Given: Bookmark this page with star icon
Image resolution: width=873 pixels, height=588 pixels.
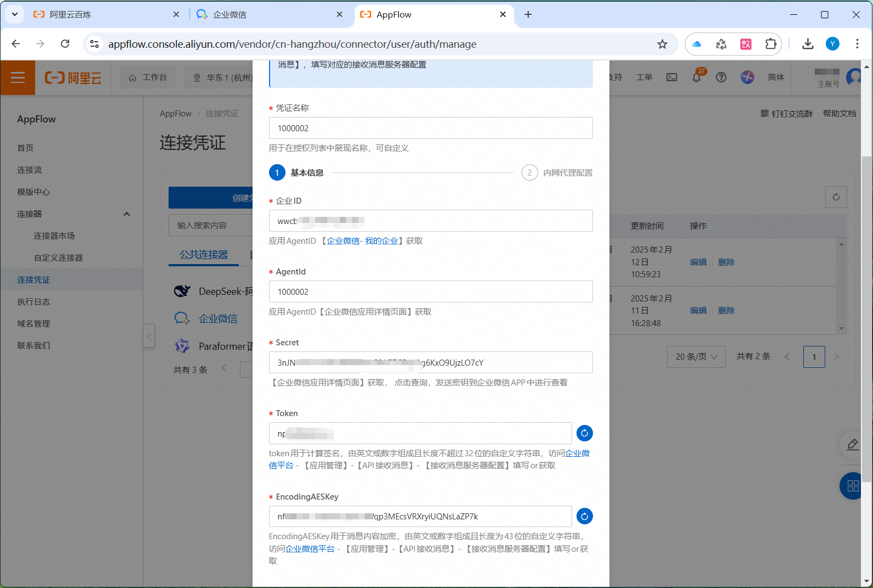Looking at the screenshot, I should (x=662, y=44).
